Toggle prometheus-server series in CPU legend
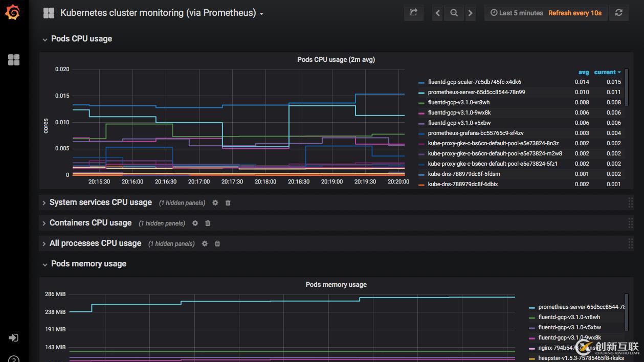The width and height of the screenshot is (644, 362). (476, 92)
